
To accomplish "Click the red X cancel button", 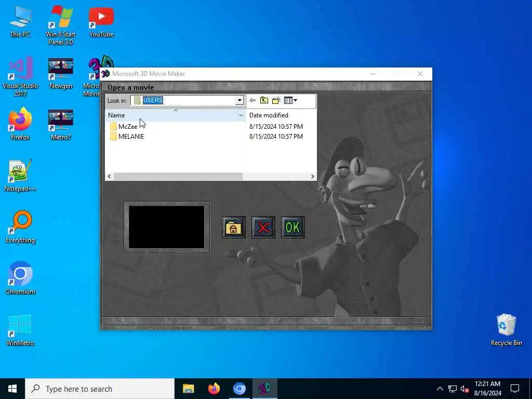I will point(263,228).
